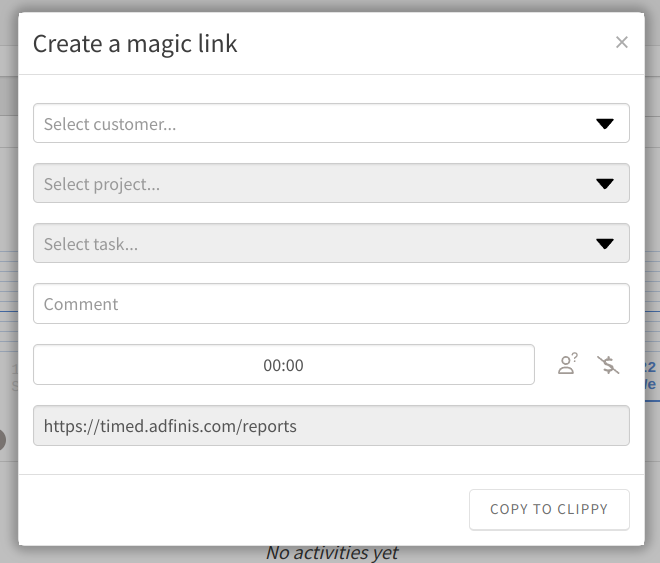Expand the customer dropdown arrow

coord(604,124)
